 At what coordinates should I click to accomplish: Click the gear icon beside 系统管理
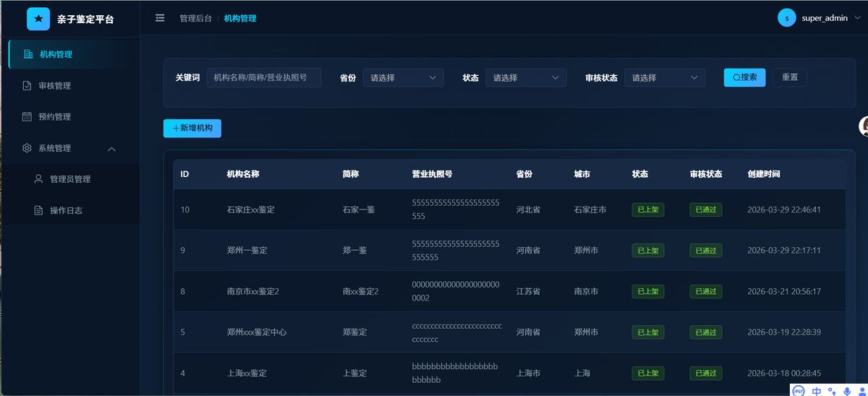tap(27, 148)
